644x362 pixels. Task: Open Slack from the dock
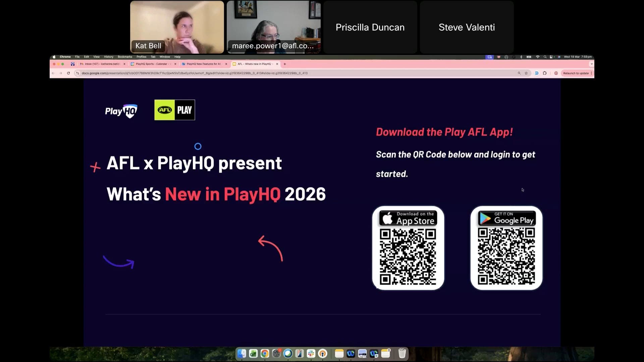(311, 353)
